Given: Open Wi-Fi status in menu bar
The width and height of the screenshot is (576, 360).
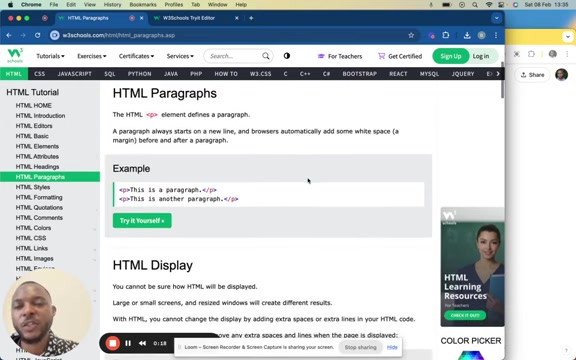Looking at the screenshot, I should pos(489,5).
